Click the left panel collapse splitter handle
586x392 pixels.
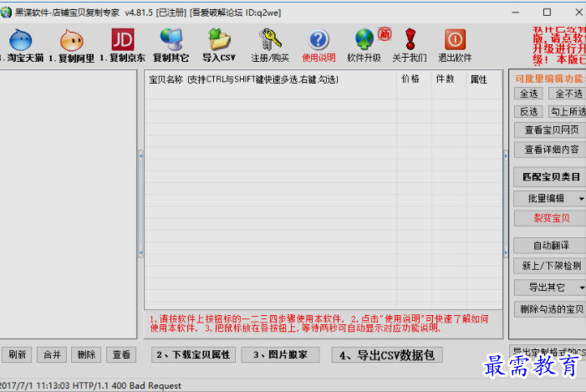pyautogui.click(x=141, y=204)
